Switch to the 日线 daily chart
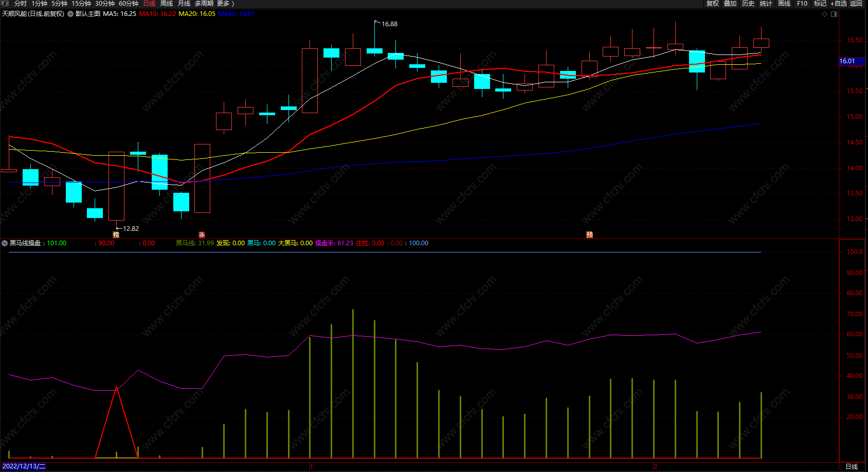This screenshot has width=868, height=472. point(149,4)
